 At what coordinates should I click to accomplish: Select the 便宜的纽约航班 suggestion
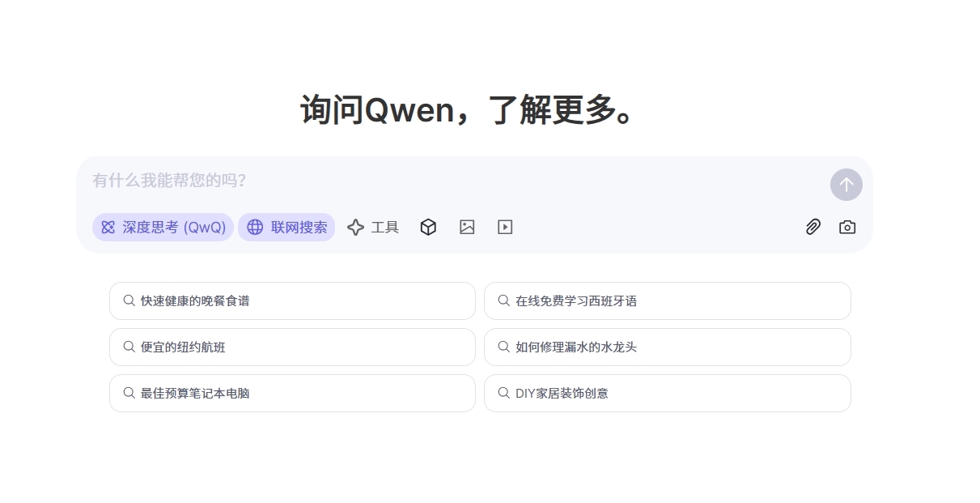[x=291, y=347]
